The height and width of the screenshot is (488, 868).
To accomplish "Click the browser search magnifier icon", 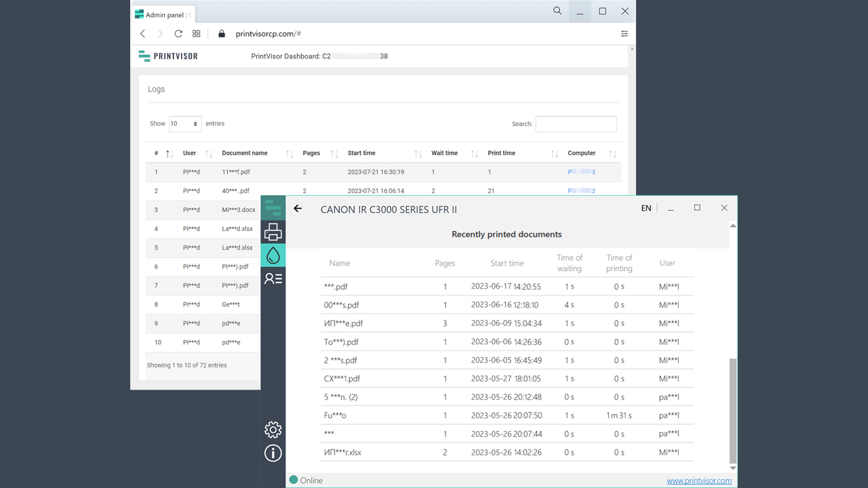I will pos(557,12).
